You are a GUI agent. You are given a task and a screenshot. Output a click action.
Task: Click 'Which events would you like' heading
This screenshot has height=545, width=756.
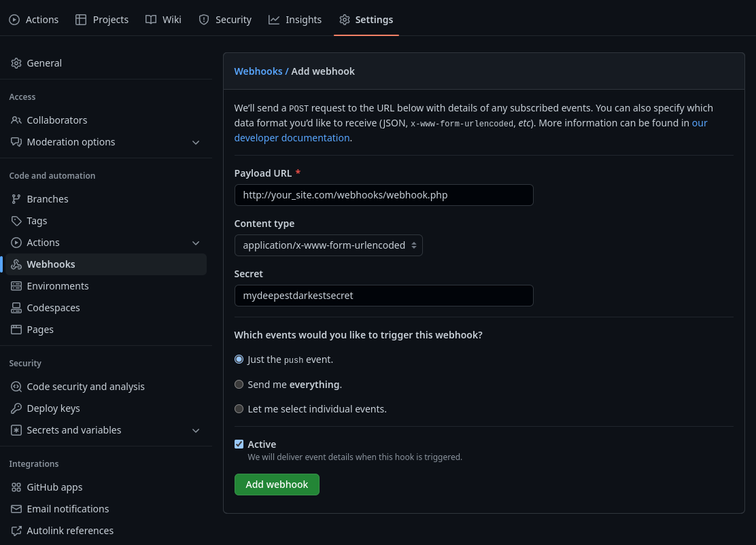click(358, 335)
